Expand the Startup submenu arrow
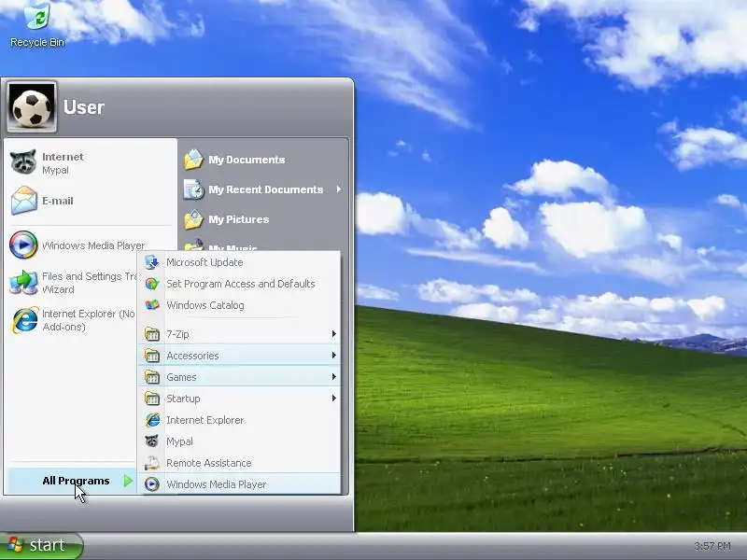Viewport: 747px width, 560px height. pos(334,399)
